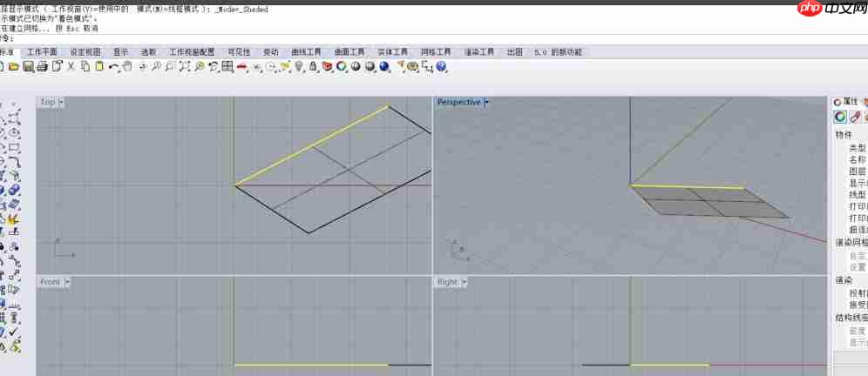Switch to the 5.0 的新功能 tab
Image resolution: width=868 pixels, height=376 pixels.
[x=558, y=52]
